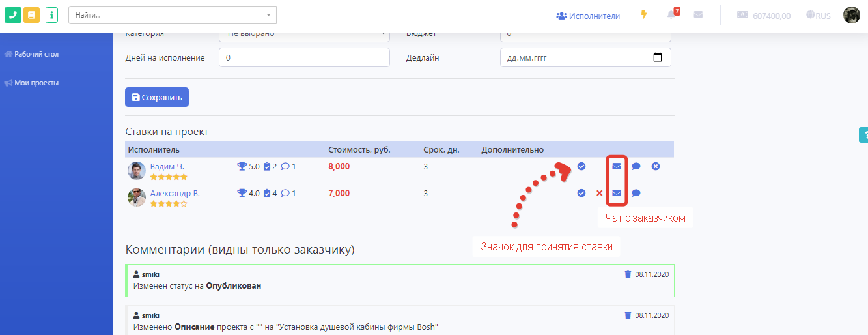Viewport: 868px width, 335px height.
Task: Click the 'Дней на исполнение' input field
Action: tap(304, 57)
